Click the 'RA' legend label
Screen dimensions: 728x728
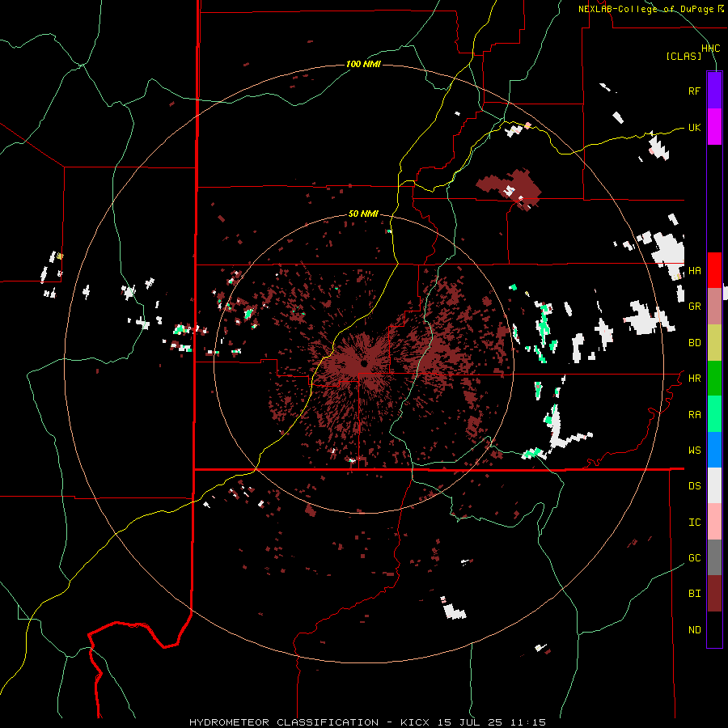pos(694,414)
